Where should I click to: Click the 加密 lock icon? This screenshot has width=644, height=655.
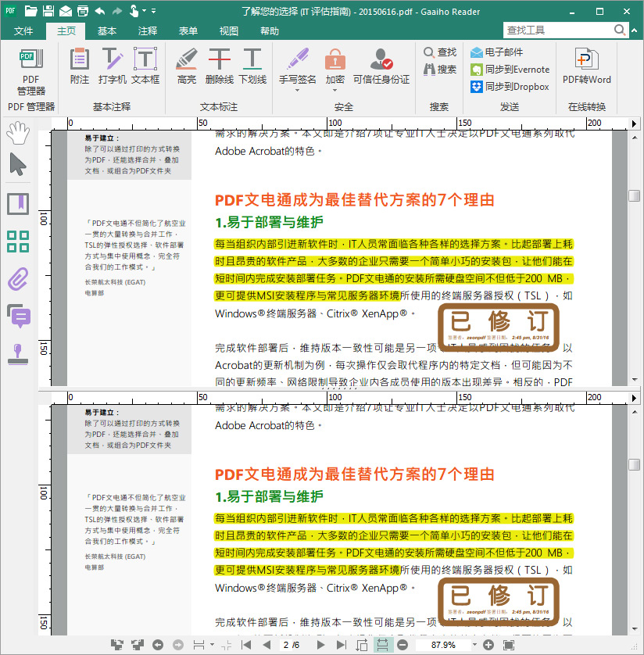click(x=335, y=59)
